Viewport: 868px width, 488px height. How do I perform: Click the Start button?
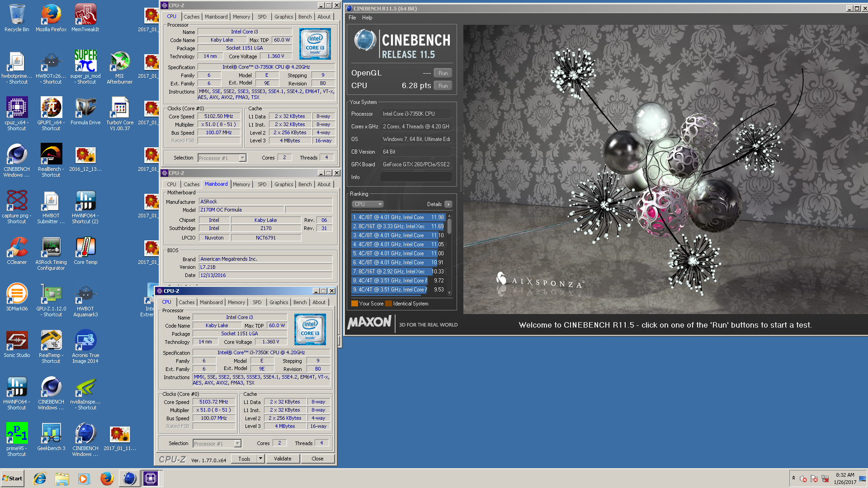click(x=12, y=479)
